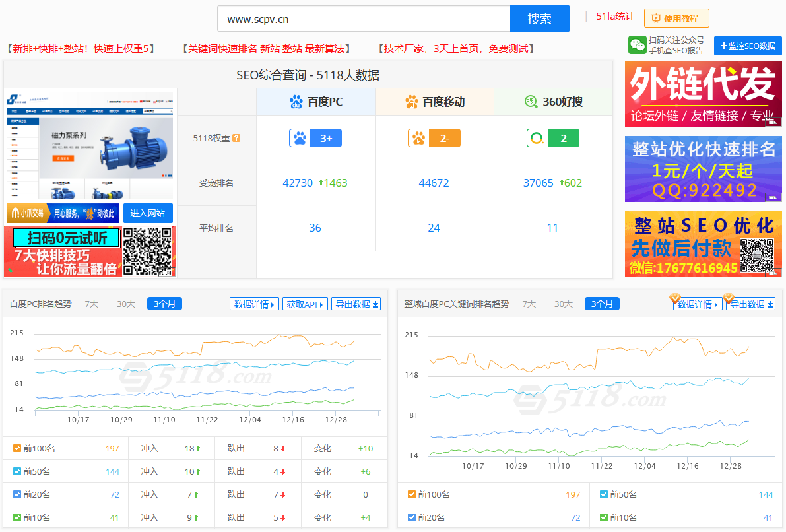Toggle 前10名 checkbox under 整域 chart
Viewport: 786px width, 532px height.
pos(604,517)
